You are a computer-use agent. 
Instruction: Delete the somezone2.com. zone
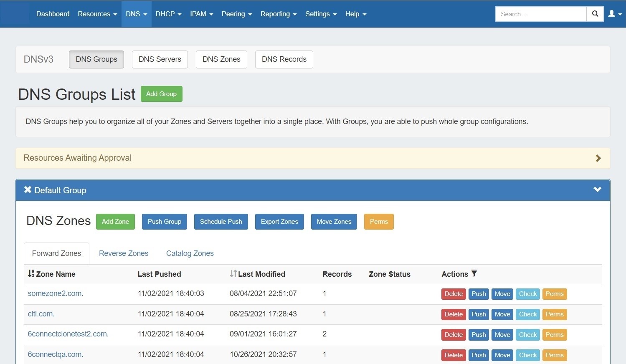454,294
